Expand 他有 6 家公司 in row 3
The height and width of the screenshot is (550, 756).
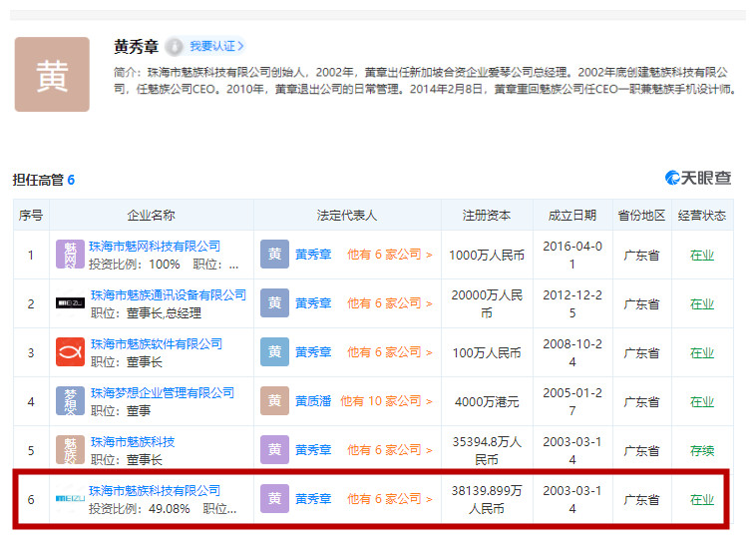pyautogui.click(x=390, y=352)
